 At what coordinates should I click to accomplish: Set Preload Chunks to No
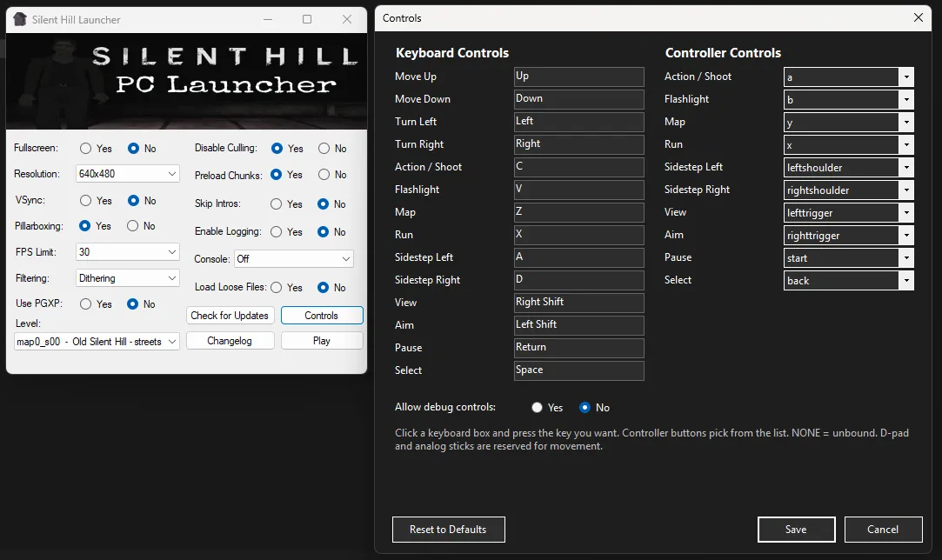pyautogui.click(x=324, y=175)
